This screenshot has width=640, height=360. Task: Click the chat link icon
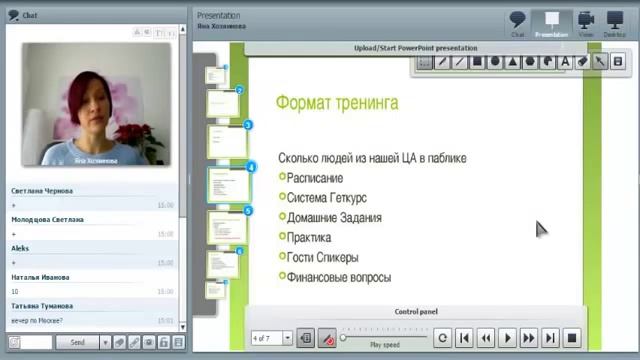tap(134, 342)
